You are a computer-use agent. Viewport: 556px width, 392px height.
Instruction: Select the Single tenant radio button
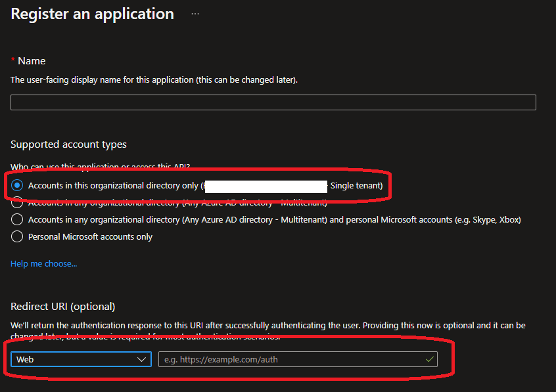coord(17,186)
